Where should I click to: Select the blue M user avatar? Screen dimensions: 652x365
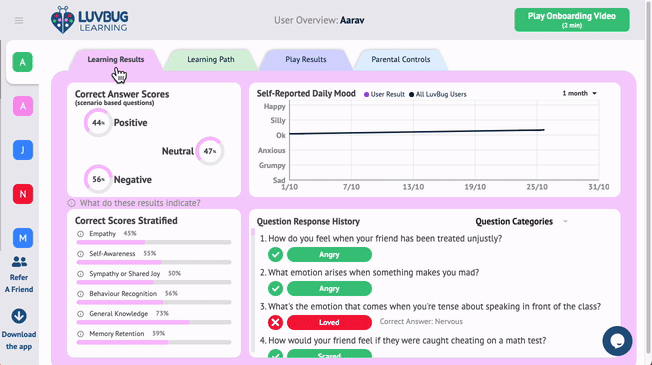(22, 238)
